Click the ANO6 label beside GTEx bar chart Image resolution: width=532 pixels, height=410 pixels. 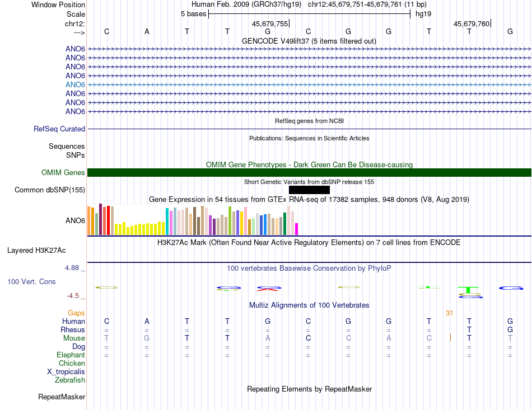(75, 220)
